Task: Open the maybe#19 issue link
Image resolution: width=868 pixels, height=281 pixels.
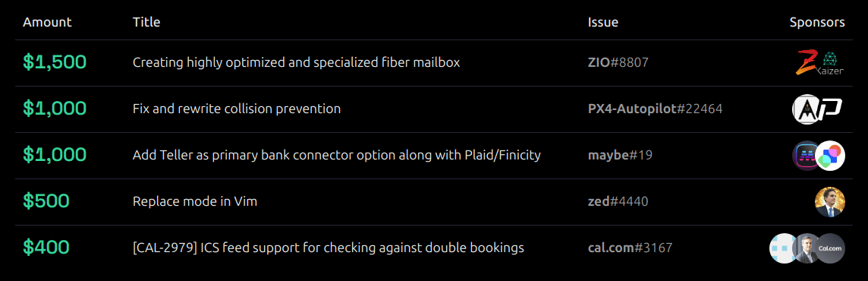Action: [620, 155]
